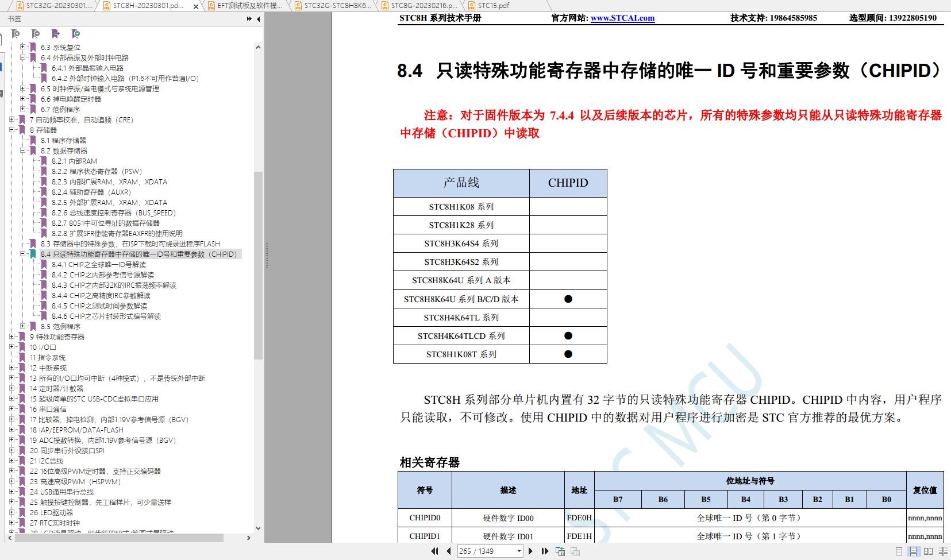The image size is (951, 560).
Task: Click the delete bookmark icon
Action: (16, 34)
